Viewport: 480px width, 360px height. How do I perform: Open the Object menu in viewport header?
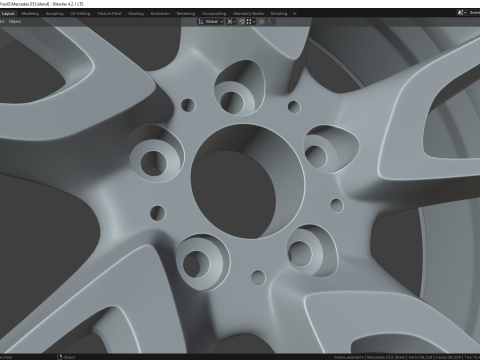point(15,22)
